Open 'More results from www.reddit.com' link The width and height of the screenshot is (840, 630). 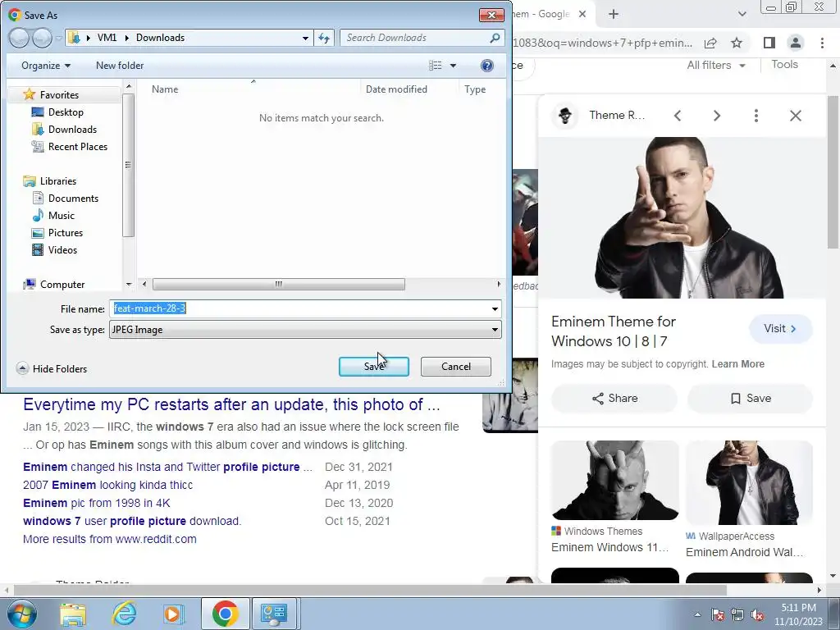(x=110, y=539)
